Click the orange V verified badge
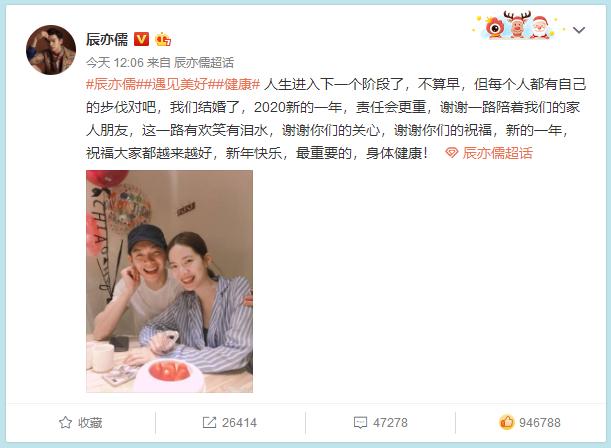This screenshot has height=448, width=611. tap(141, 39)
